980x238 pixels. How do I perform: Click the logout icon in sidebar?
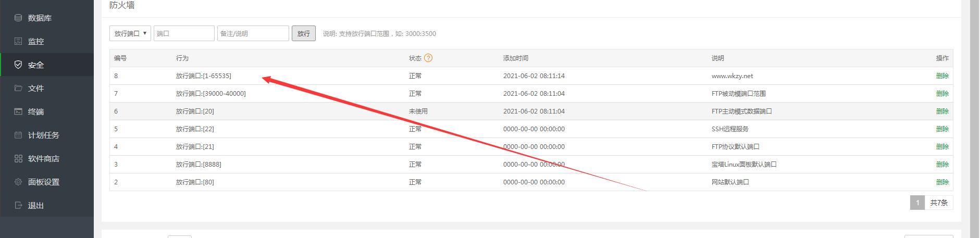[18, 205]
